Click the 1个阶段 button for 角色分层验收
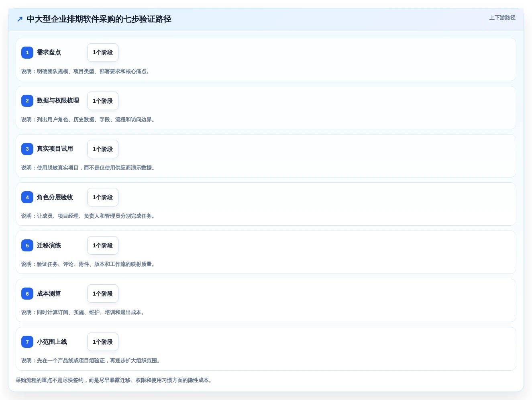 coord(103,197)
